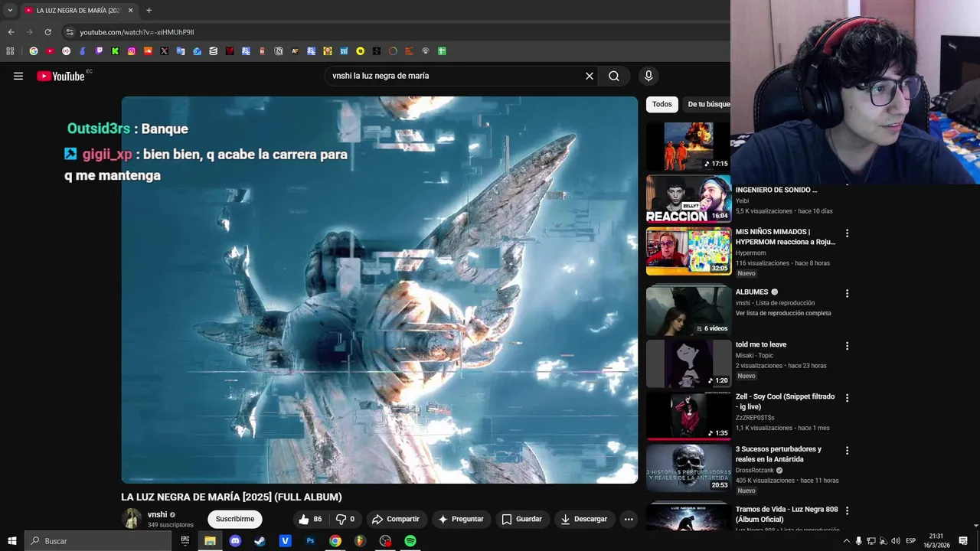Open ALBUMES 6 videos playlist thumbnail

point(688,311)
